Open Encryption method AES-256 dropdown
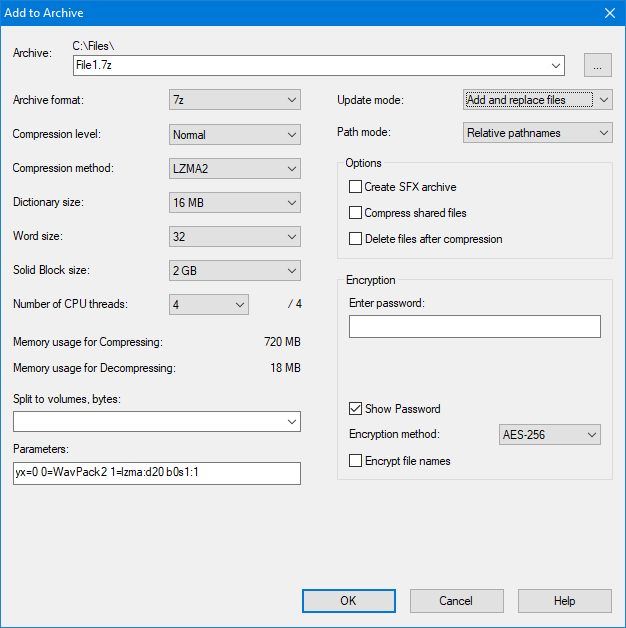 [549, 435]
